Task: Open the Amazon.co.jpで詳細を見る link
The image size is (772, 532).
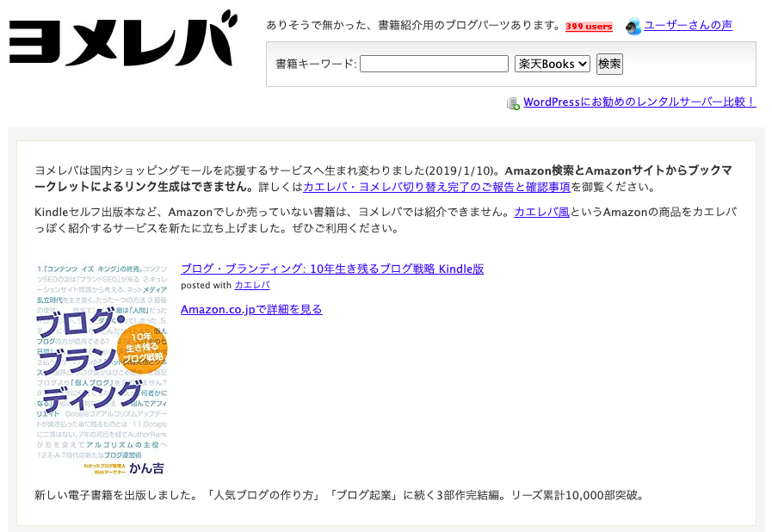Action: (x=251, y=309)
